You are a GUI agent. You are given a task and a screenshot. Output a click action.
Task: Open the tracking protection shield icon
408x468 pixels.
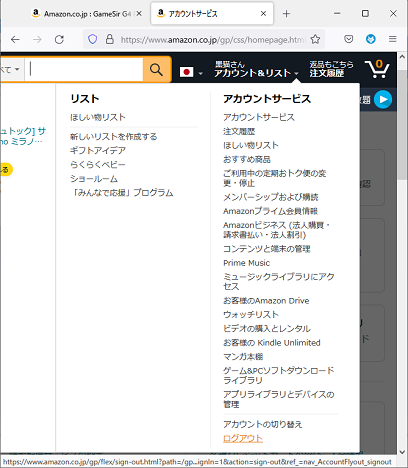pos(93,39)
